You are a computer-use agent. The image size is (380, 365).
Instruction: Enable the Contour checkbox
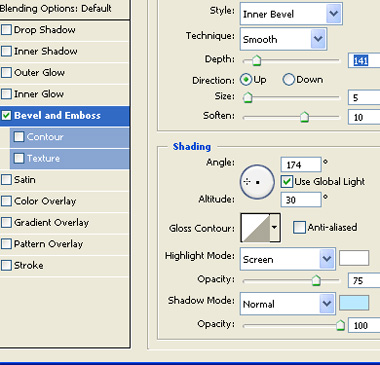tap(19, 137)
